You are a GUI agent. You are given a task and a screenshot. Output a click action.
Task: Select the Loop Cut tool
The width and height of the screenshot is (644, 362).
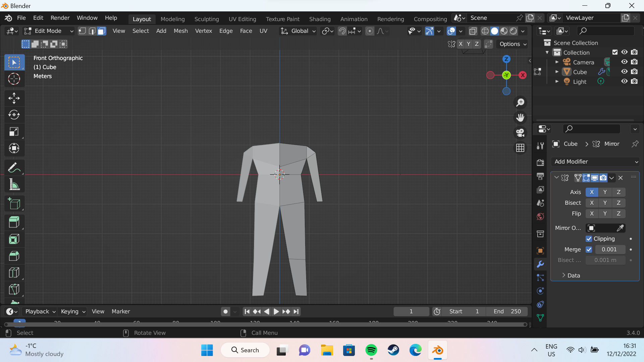point(14,273)
